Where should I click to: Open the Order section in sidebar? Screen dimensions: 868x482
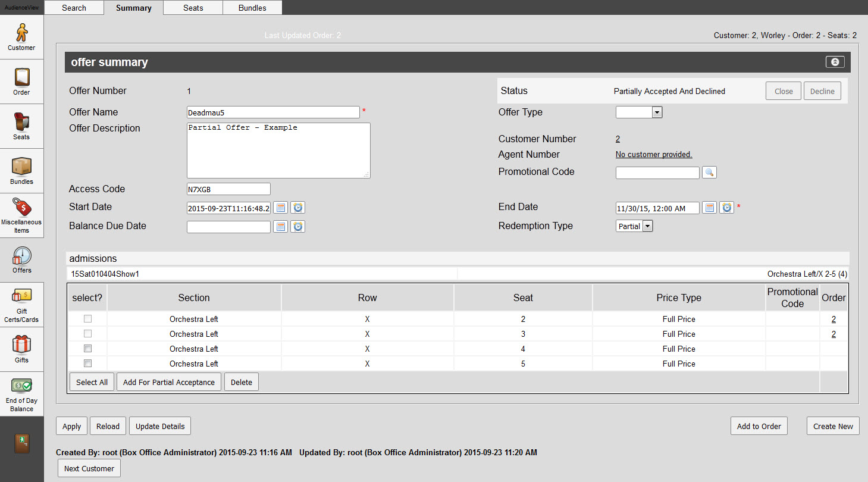(x=21, y=82)
